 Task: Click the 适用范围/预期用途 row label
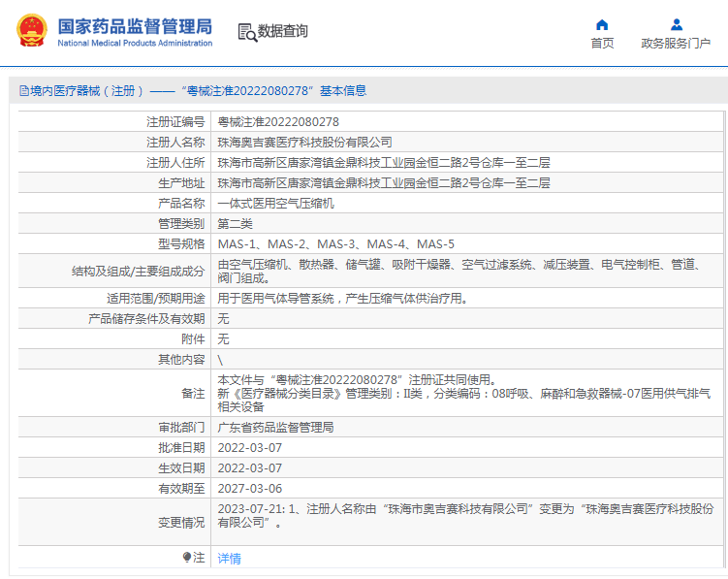[155, 299]
